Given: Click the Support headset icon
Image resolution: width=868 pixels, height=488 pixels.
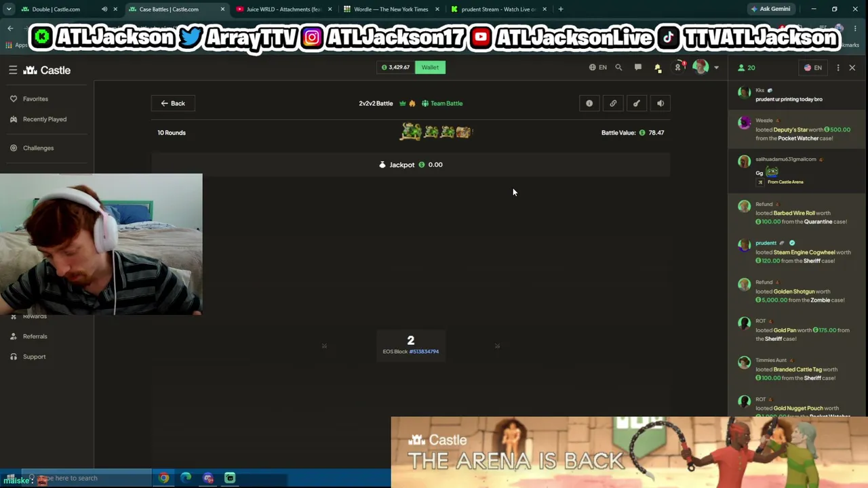Looking at the screenshot, I should click(x=14, y=357).
